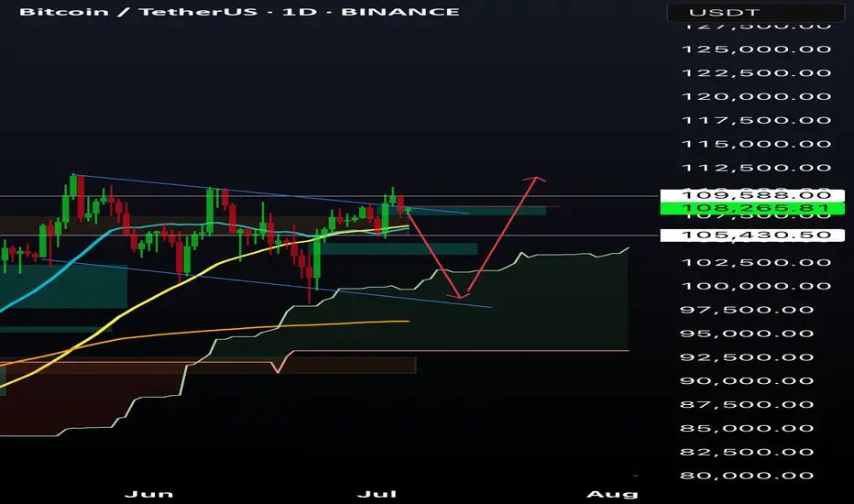Select the 108,265.81 current price label
Image resolution: width=854 pixels, height=504 pixels.
[x=752, y=208]
